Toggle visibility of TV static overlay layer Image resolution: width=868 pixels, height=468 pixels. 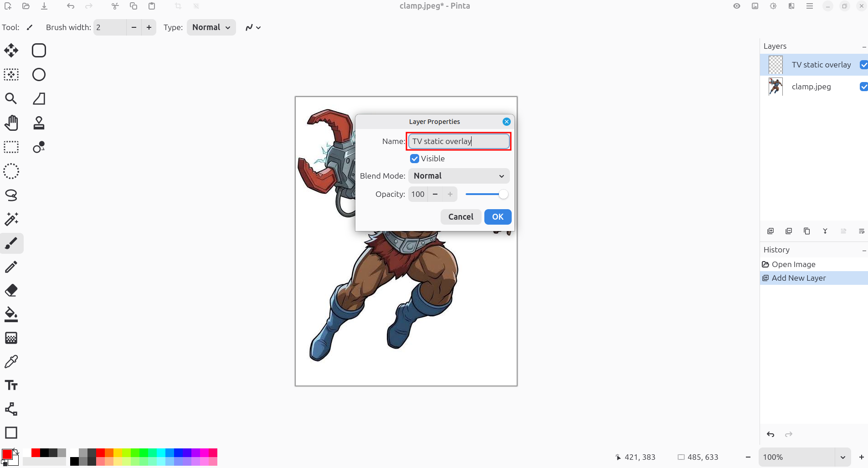pyautogui.click(x=863, y=65)
